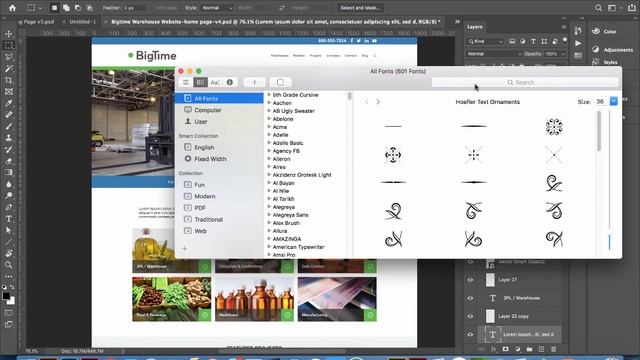Select the Pen tool
Screen dimensions: 640x360
[9, 207]
